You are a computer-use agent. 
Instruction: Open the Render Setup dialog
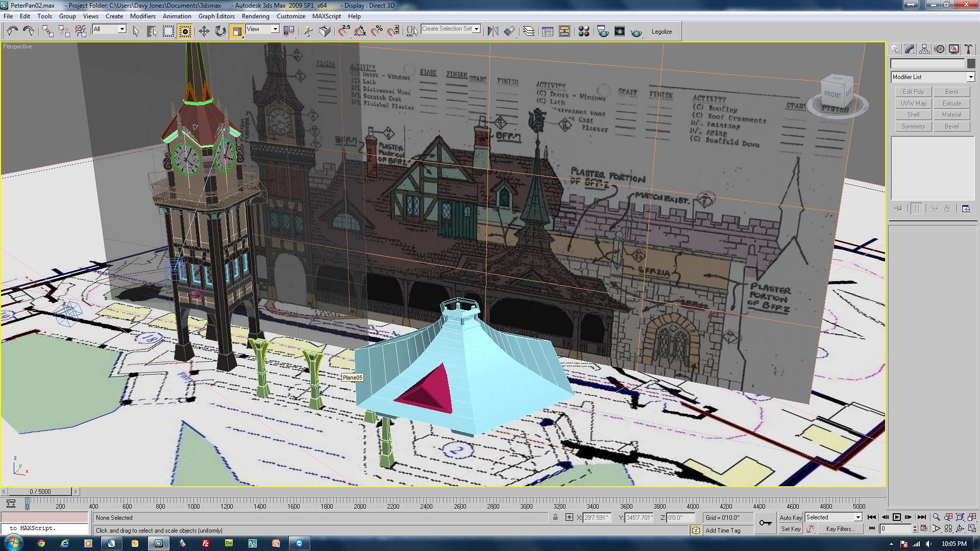click(603, 32)
